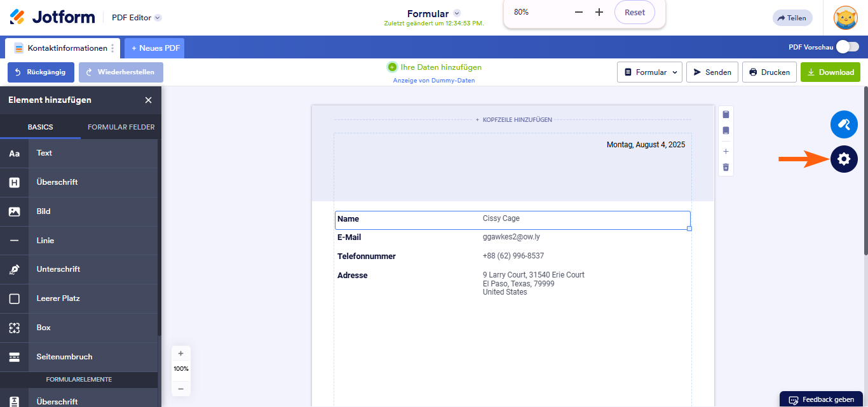The height and width of the screenshot is (407, 868).
Task: Add an Überschrift heading element from Basics
Action: tap(79, 182)
